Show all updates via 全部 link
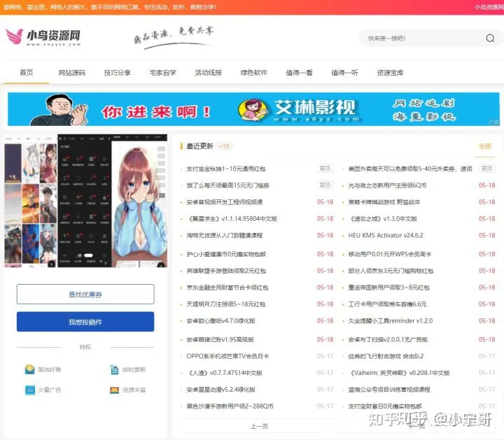This screenshot has width=504, height=440. coord(484,146)
